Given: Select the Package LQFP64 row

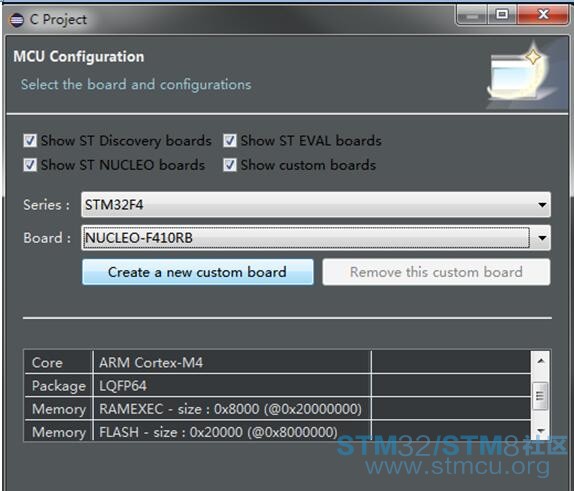Looking at the screenshot, I should [x=277, y=386].
